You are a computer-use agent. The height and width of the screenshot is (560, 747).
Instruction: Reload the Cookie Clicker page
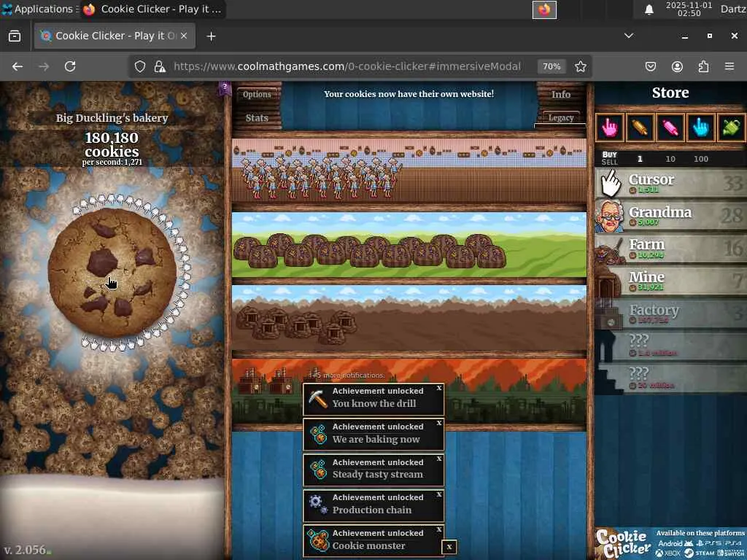coord(70,66)
